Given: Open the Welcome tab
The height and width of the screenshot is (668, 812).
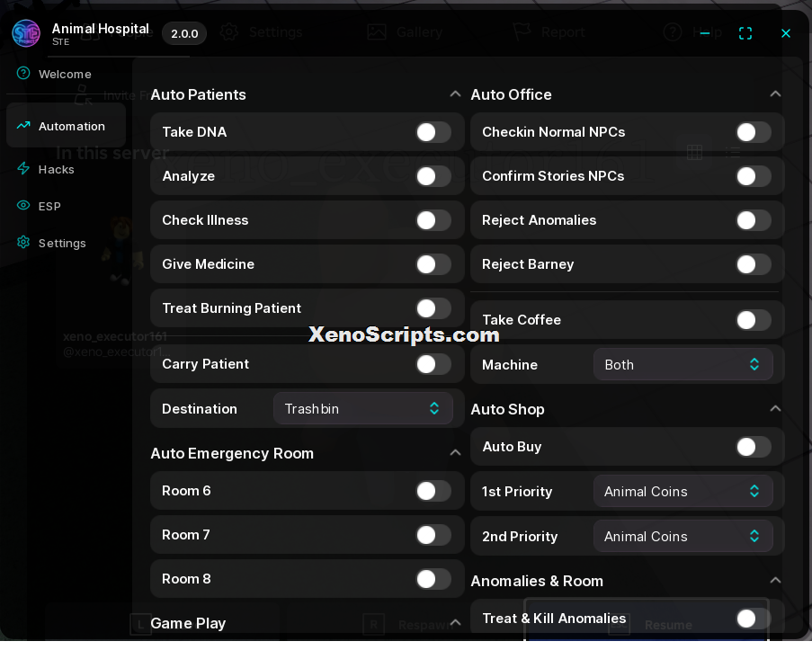Looking at the screenshot, I should click(x=66, y=74).
